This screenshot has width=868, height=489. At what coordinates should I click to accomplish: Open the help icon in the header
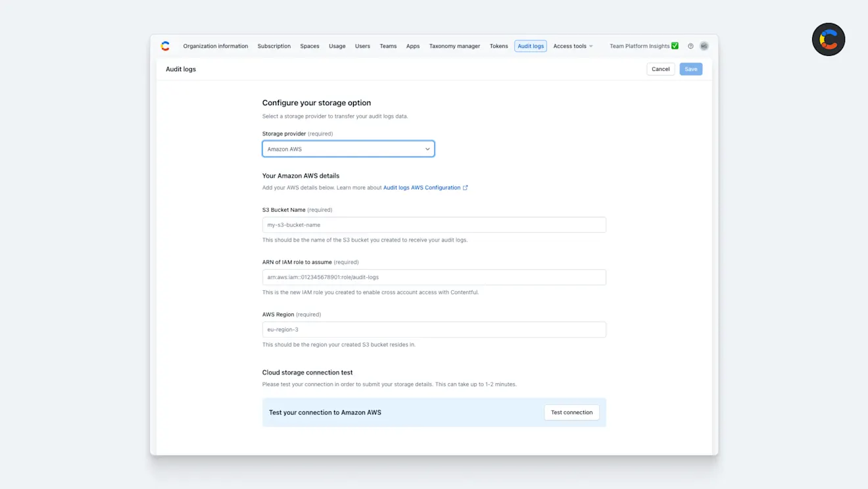point(690,45)
